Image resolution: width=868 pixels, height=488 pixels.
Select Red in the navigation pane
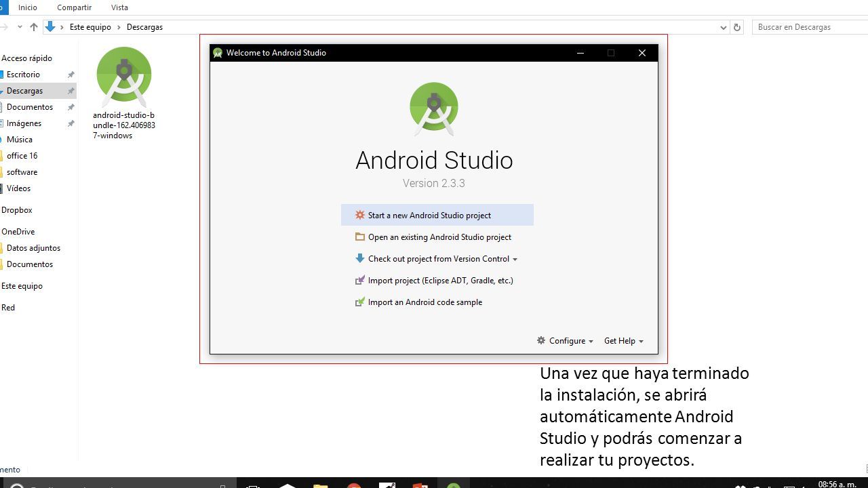point(8,308)
